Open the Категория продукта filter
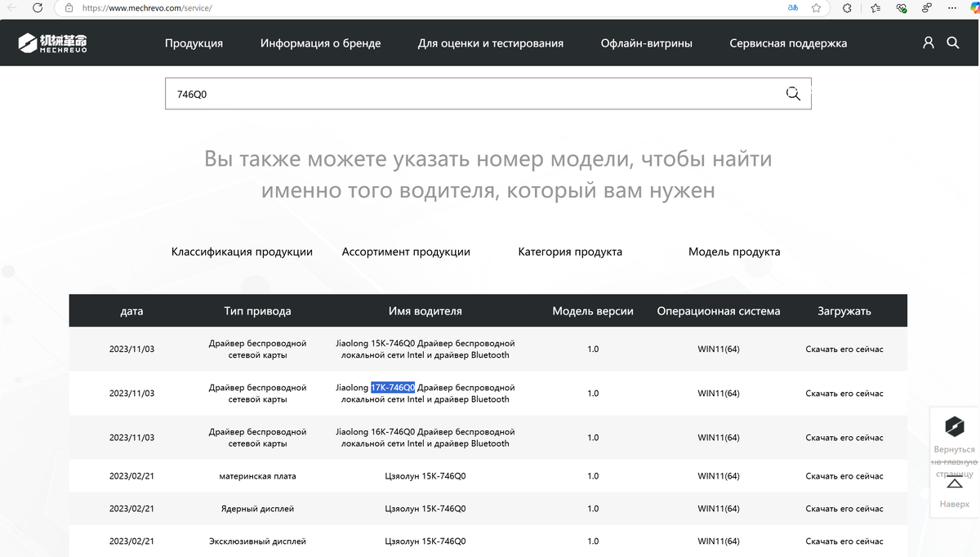The height and width of the screenshot is (557, 980). point(569,252)
